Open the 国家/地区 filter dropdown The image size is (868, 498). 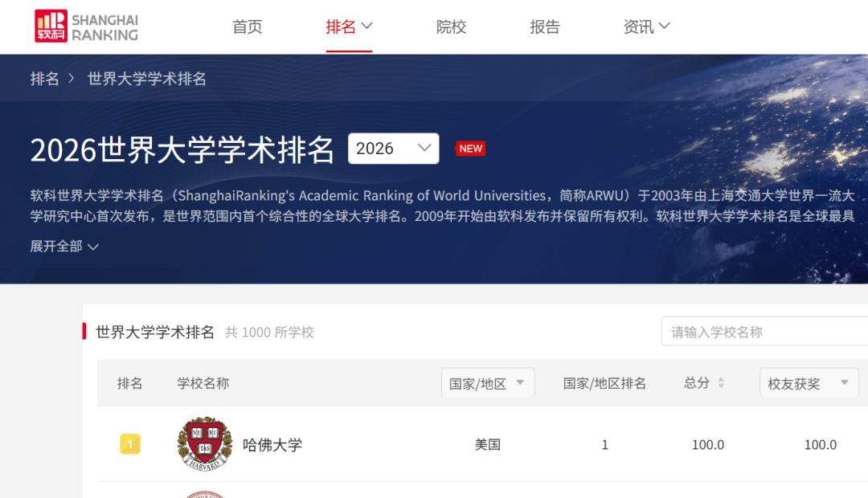click(488, 383)
